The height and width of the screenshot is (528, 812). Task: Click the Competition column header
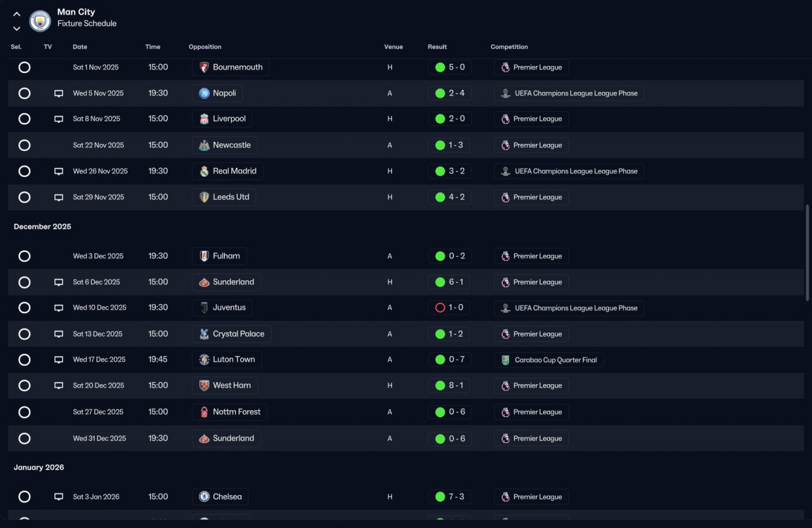point(509,47)
